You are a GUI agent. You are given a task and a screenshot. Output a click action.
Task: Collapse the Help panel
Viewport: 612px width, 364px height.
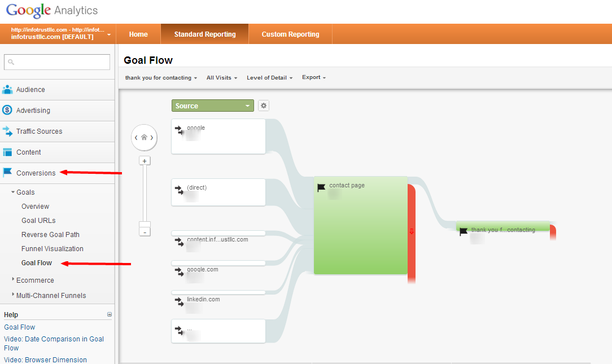pos(110,315)
